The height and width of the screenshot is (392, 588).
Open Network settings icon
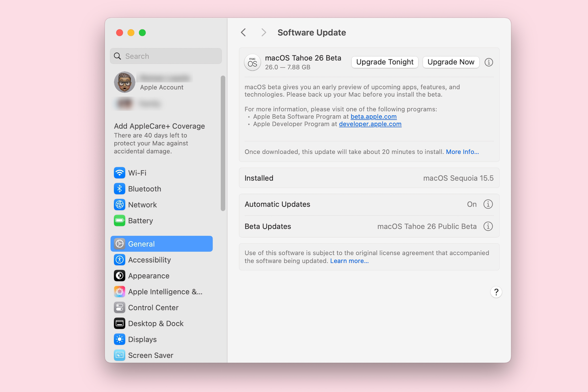pos(120,205)
